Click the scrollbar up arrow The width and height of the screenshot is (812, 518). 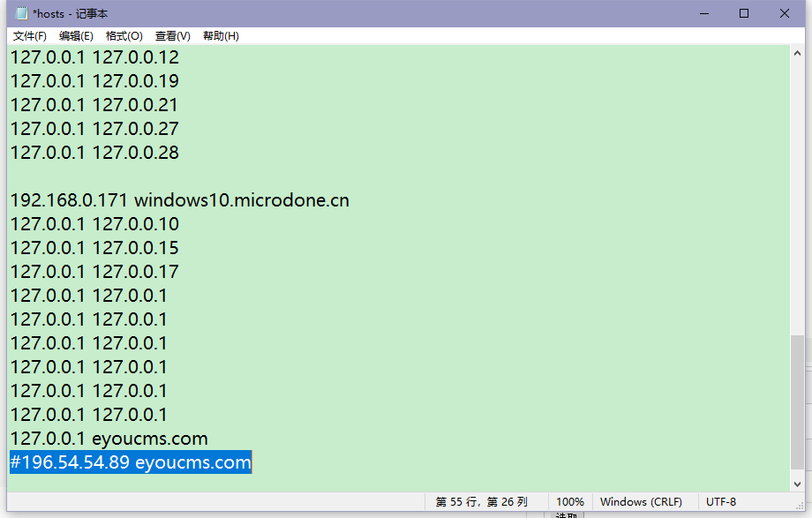pos(798,54)
